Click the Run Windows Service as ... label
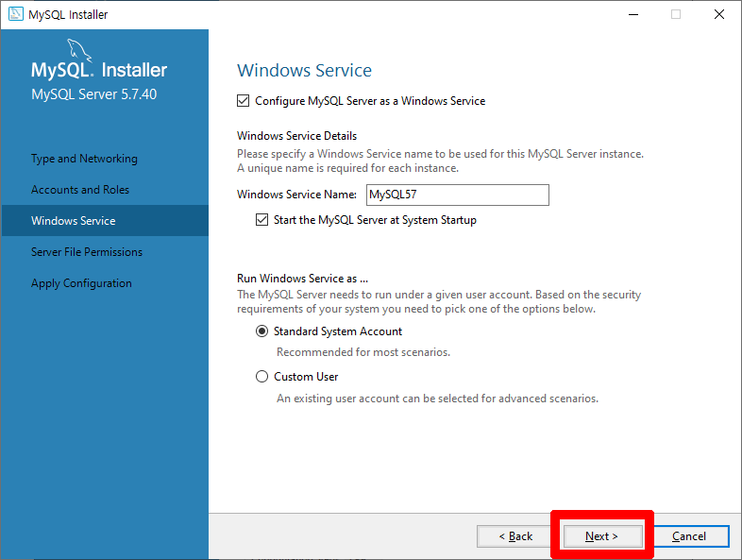The height and width of the screenshot is (560, 742). (x=302, y=279)
